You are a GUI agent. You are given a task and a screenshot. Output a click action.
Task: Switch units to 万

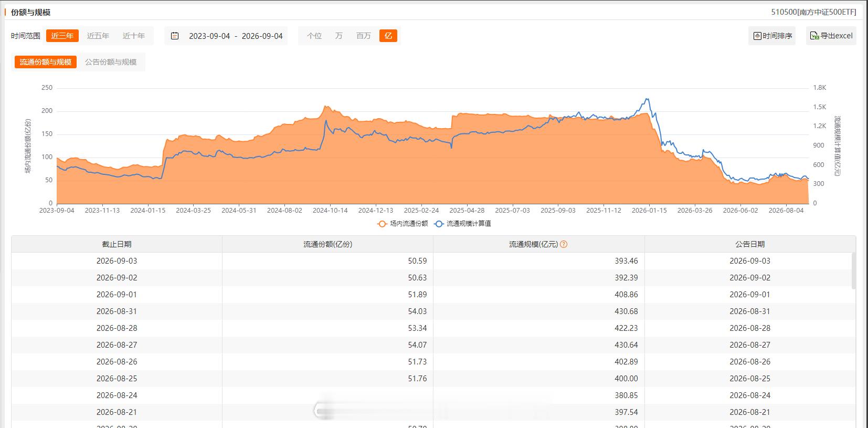[339, 36]
